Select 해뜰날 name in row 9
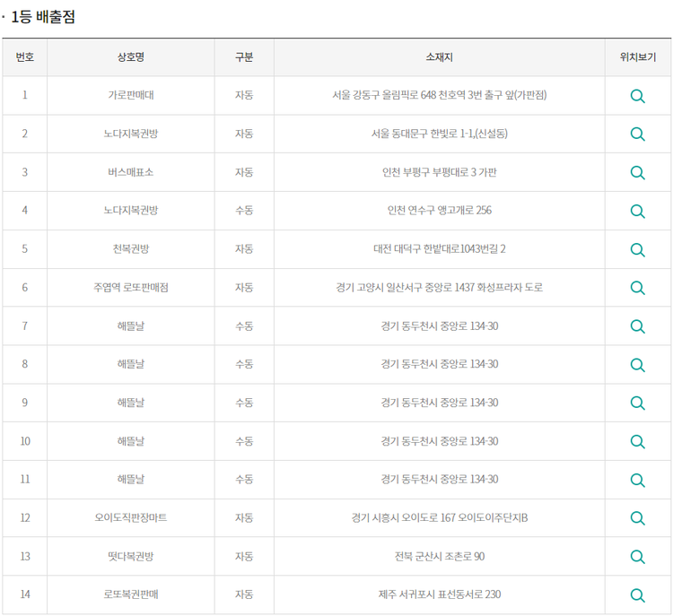 [x=131, y=403]
